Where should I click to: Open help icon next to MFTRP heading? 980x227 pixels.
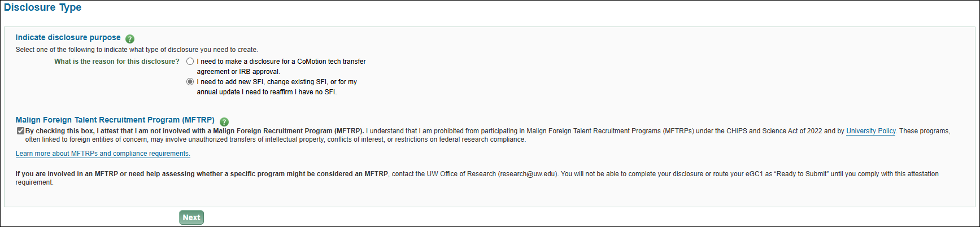[224, 122]
